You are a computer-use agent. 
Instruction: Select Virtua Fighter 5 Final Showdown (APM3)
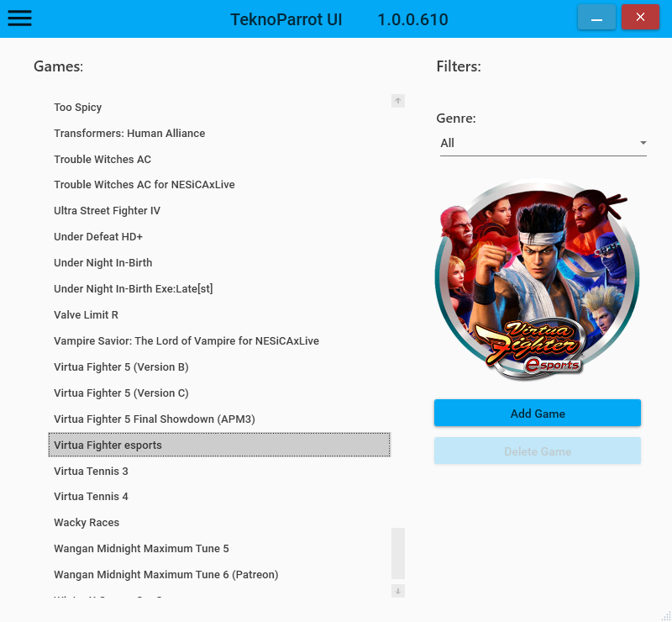219,419
